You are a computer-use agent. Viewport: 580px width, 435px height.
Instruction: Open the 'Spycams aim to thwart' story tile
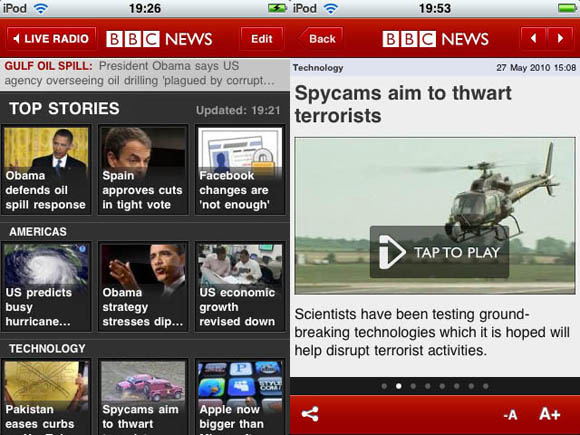[143, 397]
